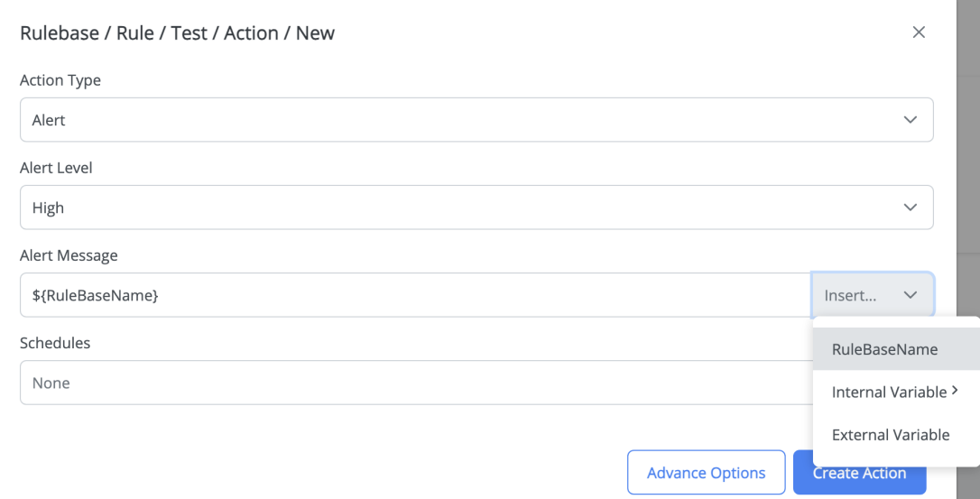
Task: Open the Alert Level dropdown showing High
Action: click(x=451, y=208)
